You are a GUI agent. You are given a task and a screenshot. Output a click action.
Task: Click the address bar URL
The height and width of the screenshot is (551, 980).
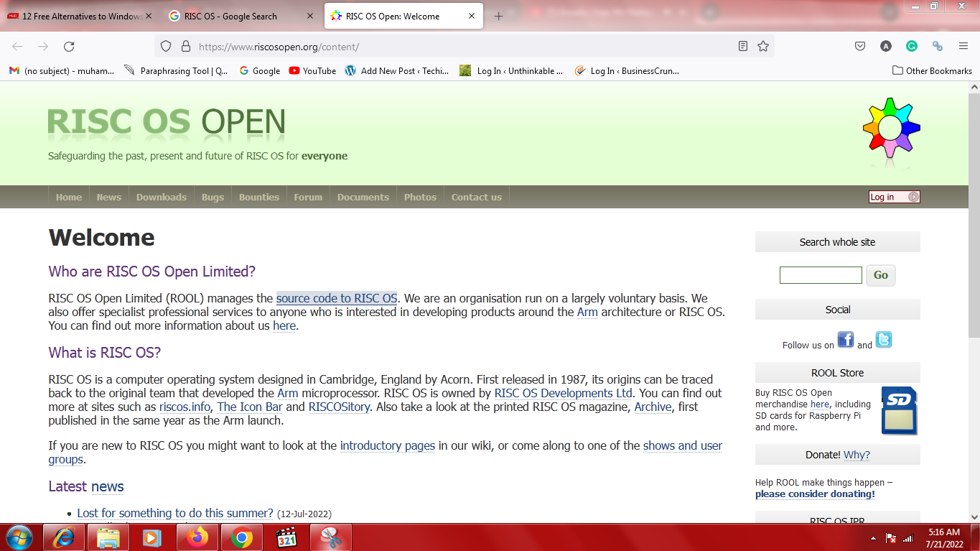279,47
